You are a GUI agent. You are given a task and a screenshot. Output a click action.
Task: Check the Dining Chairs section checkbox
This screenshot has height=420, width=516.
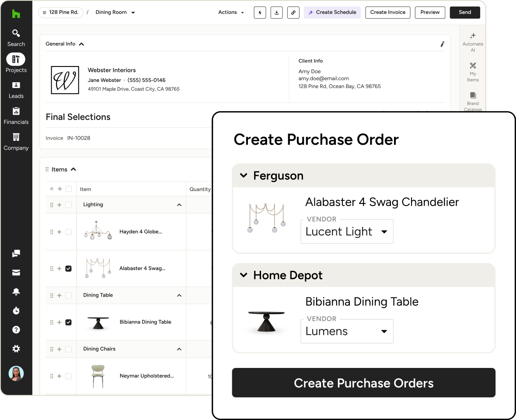(69, 349)
